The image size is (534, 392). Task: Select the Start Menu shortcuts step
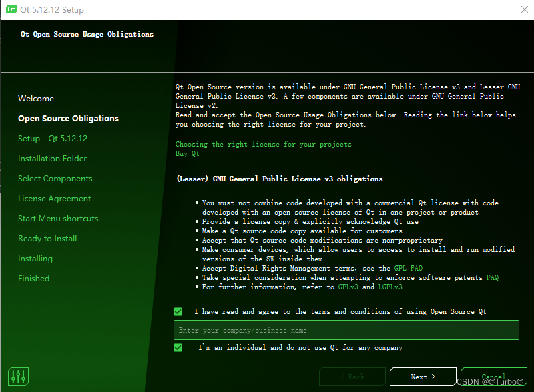point(58,219)
